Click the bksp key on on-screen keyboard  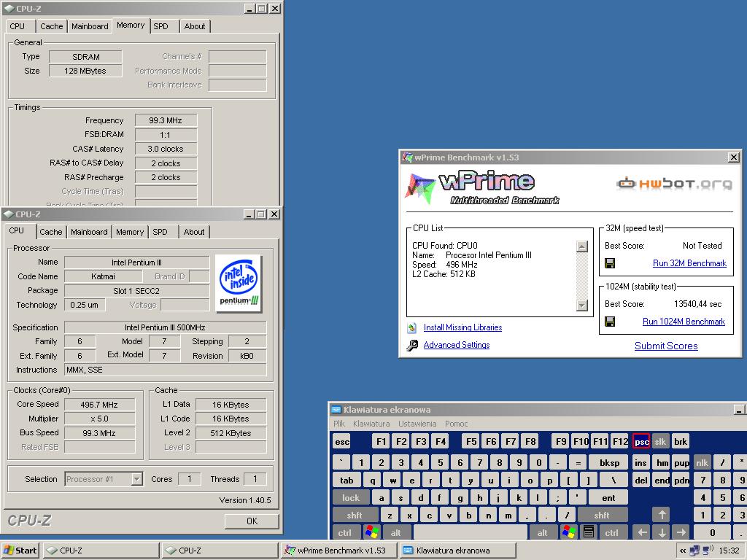click(x=609, y=462)
